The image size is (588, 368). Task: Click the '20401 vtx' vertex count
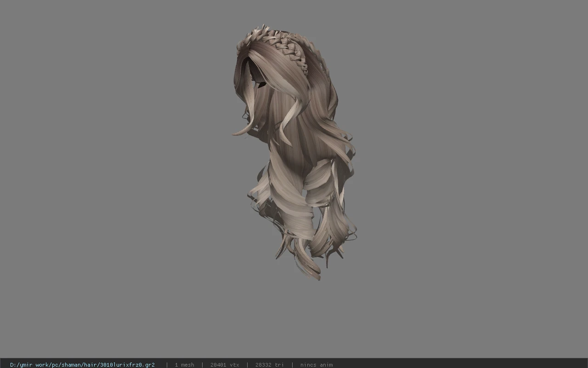pos(225,365)
